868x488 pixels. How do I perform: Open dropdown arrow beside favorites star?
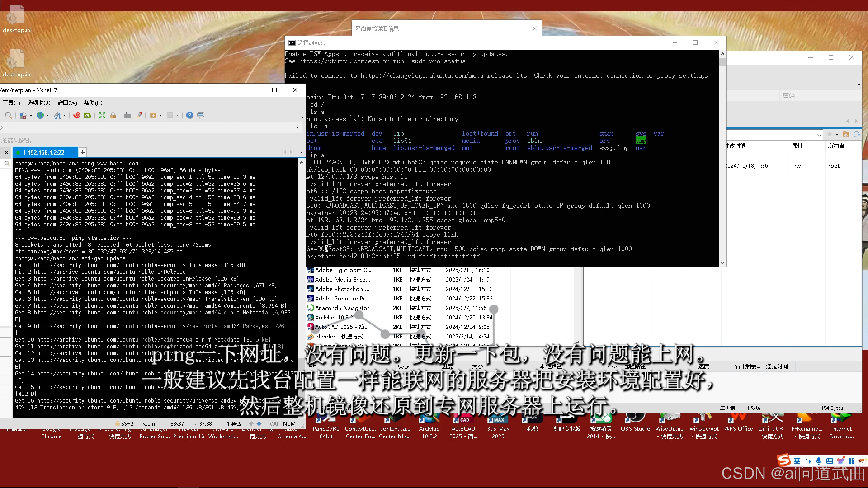tap(837, 135)
